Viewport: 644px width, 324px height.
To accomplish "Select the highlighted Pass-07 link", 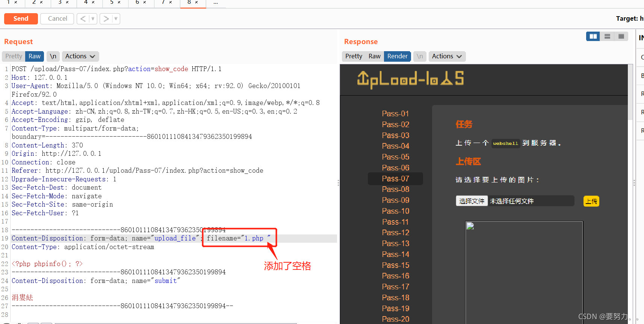I will 395,179.
